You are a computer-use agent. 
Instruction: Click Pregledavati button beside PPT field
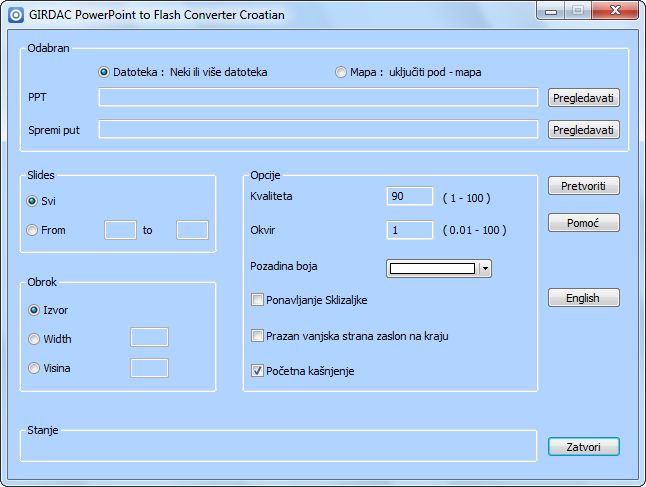coord(583,98)
